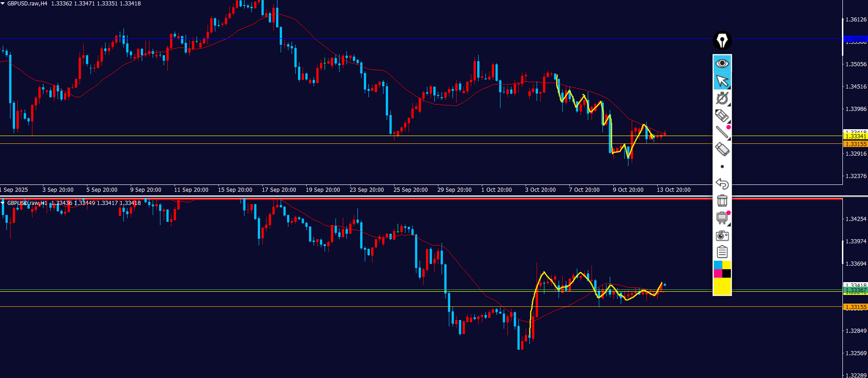Viewport: 868px width, 378px height.
Task: Expand the GBPUSD.raw,H4 chart title triangle
Action: (x=3, y=4)
